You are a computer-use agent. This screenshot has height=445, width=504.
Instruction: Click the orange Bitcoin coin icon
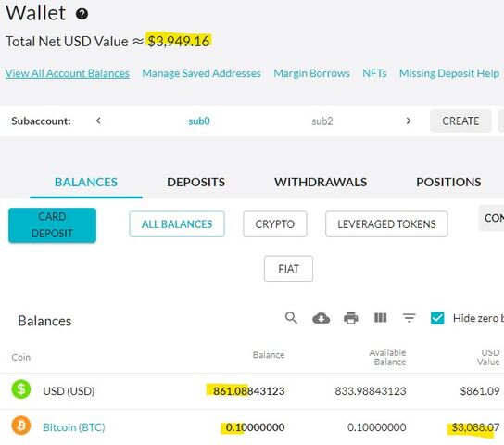coord(21,425)
